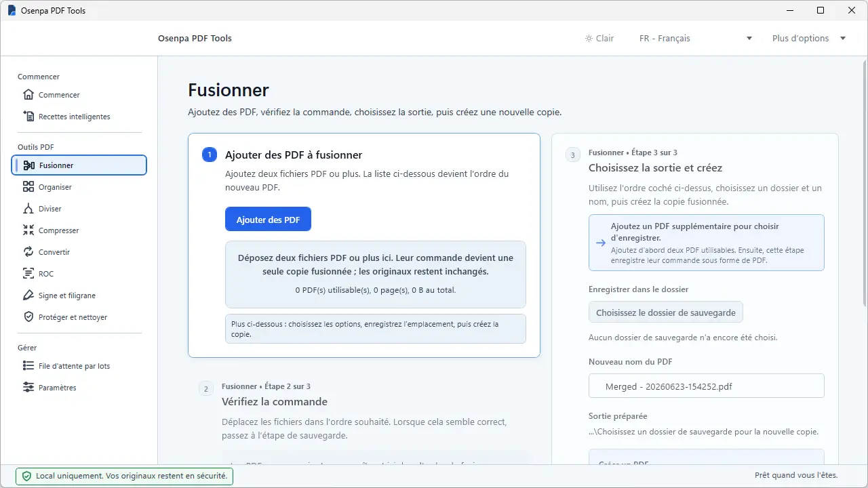Click the File d'attente par lots icon

coord(28,366)
